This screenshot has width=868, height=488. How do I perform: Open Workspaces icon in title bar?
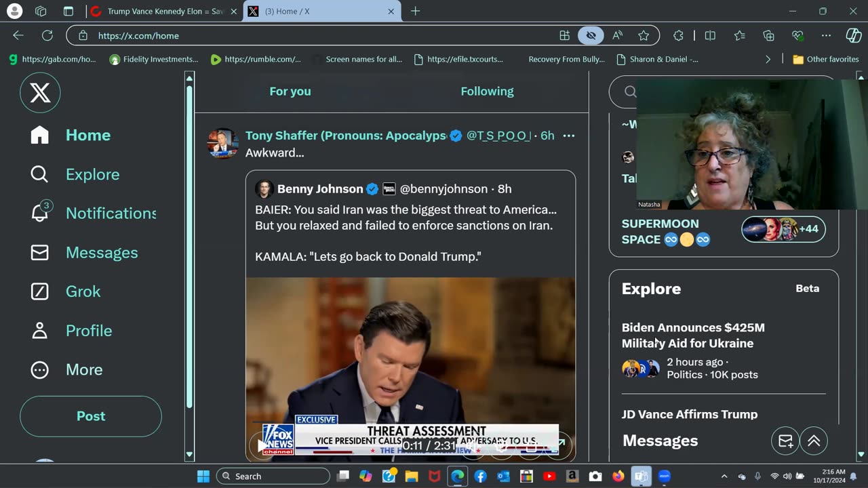[41, 11]
